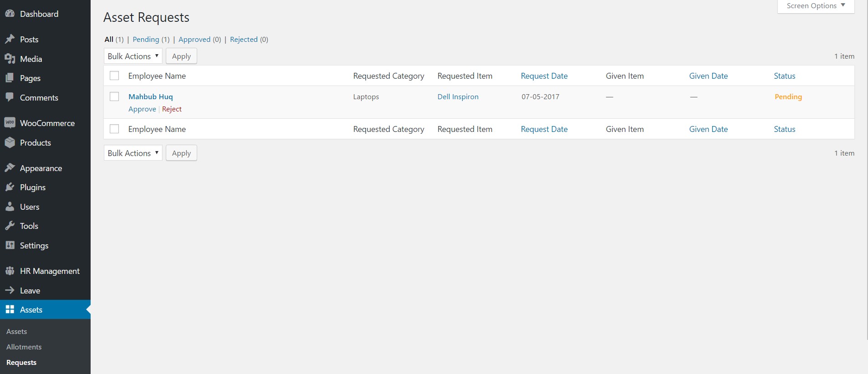Tick the Mahbub Huq row checkbox

pos(114,96)
